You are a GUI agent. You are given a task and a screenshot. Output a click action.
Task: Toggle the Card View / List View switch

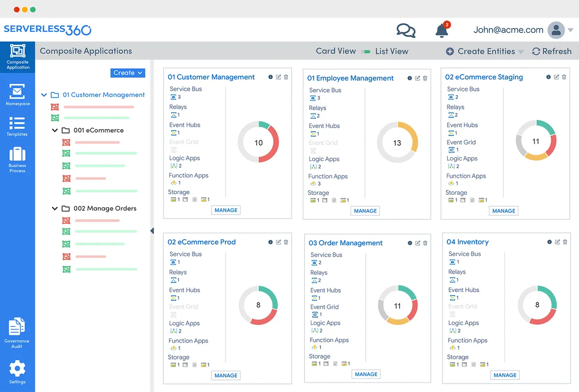coord(366,52)
